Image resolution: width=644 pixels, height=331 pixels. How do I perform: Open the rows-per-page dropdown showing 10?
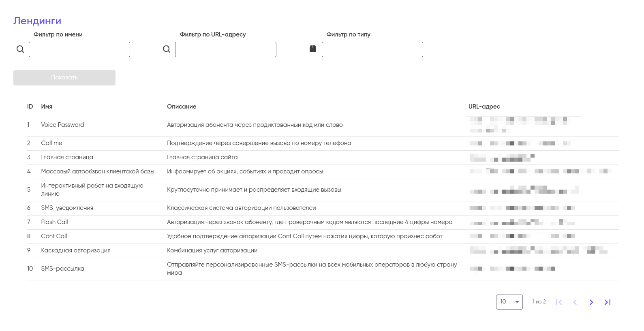(x=509, y=302)
